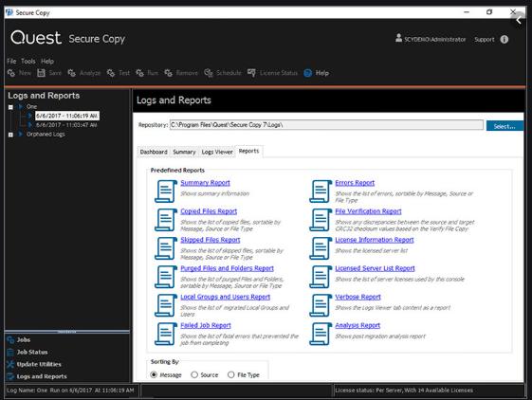Click the Save toolbar icon

click(x=41, y=73)
